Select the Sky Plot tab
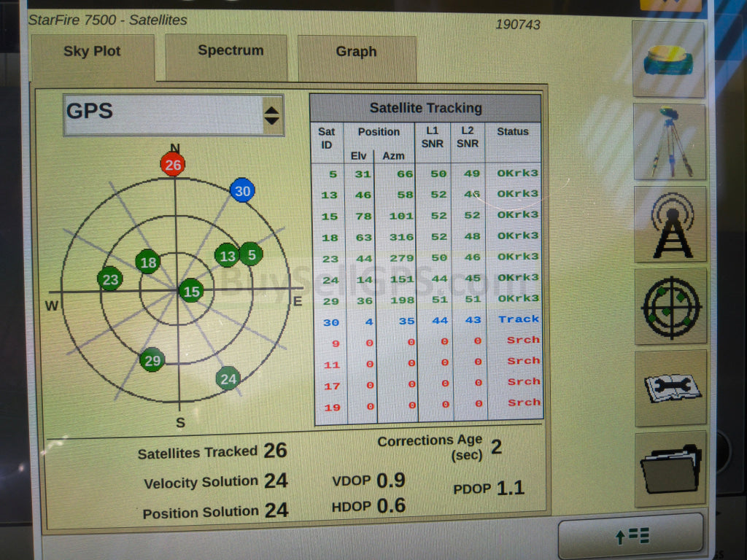747x560 pixels. point(92,52)
